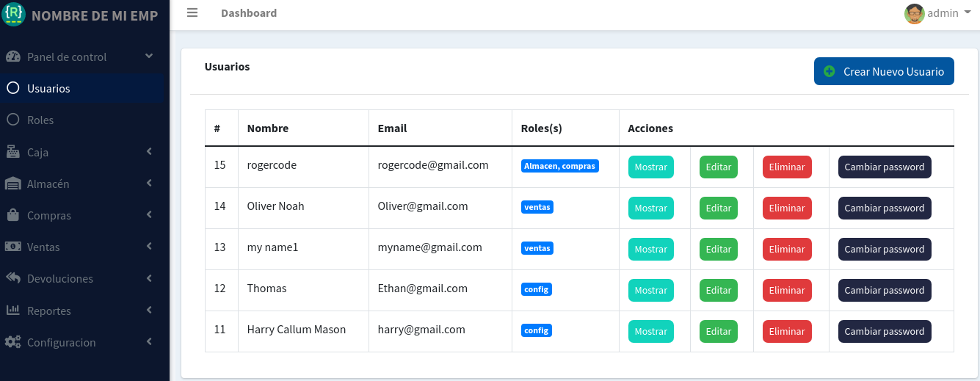Toggle sidebar with hamburger menu icon
This screenshot has width=980, height=381.
[192, 12]
